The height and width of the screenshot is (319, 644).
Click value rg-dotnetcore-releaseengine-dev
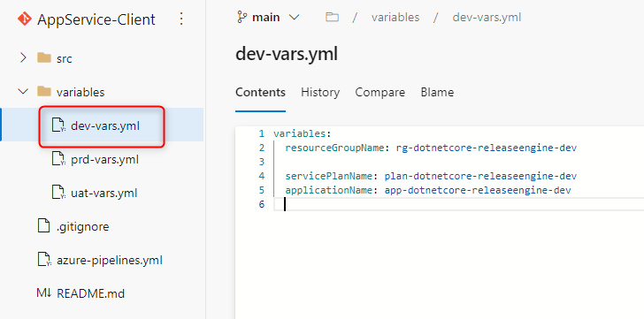click(487, 148)
